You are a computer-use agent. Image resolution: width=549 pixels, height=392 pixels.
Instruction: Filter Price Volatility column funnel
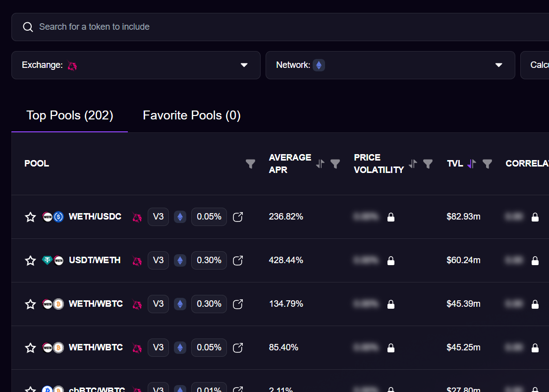pyautogui.click(x=428, y=164)
